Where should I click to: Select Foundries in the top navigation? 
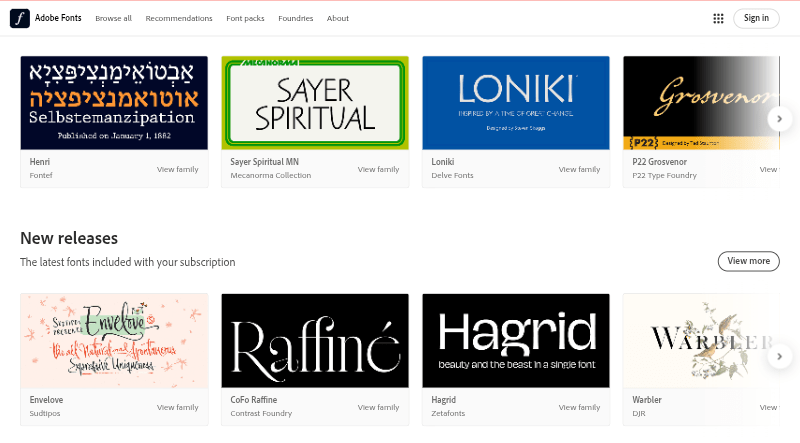click(x=295, y=18)
